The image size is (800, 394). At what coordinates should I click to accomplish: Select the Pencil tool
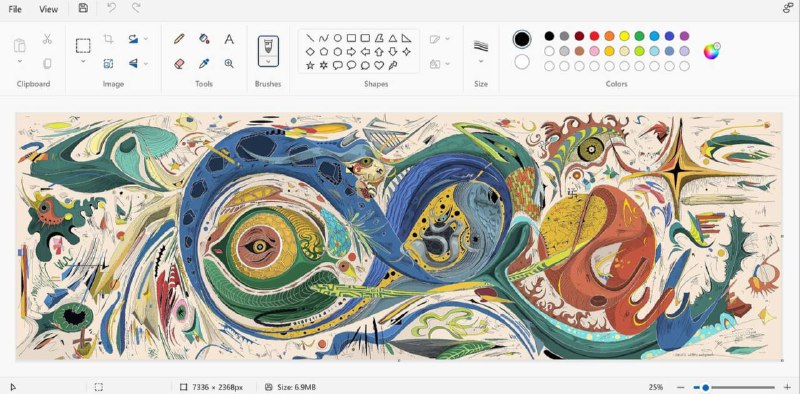[x=179, y=39]
